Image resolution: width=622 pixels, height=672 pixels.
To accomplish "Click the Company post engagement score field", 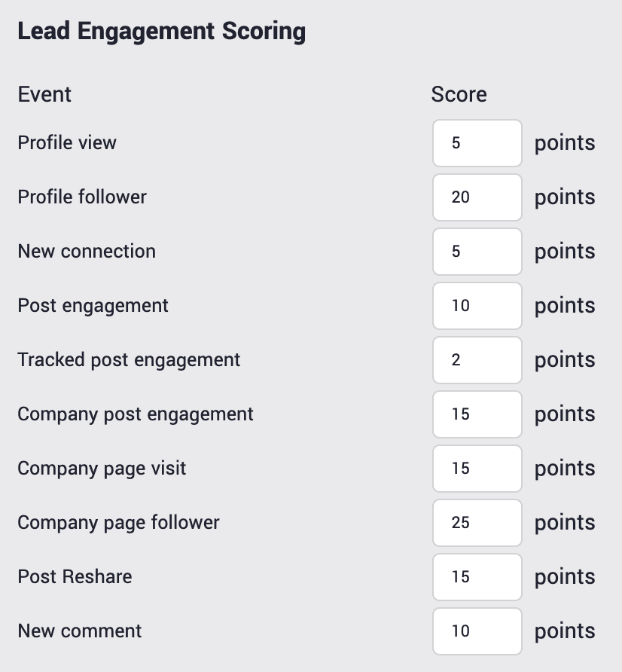I will pos(477,414).
